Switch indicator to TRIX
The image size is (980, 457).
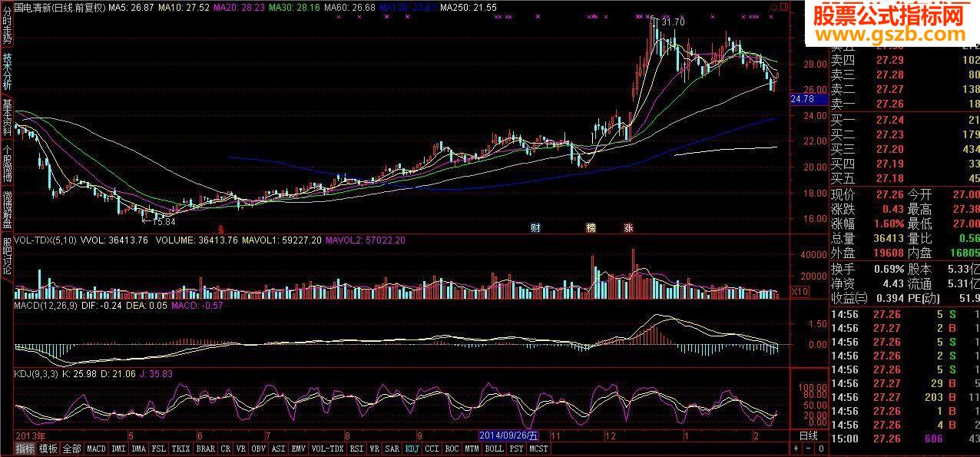pyautogui.click(x=181, y=449)
